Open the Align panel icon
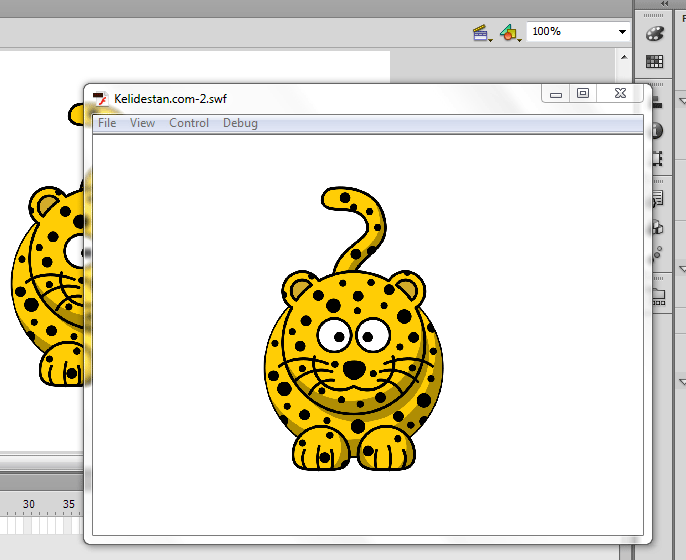The image size is (686, 560). coord(658,103)
